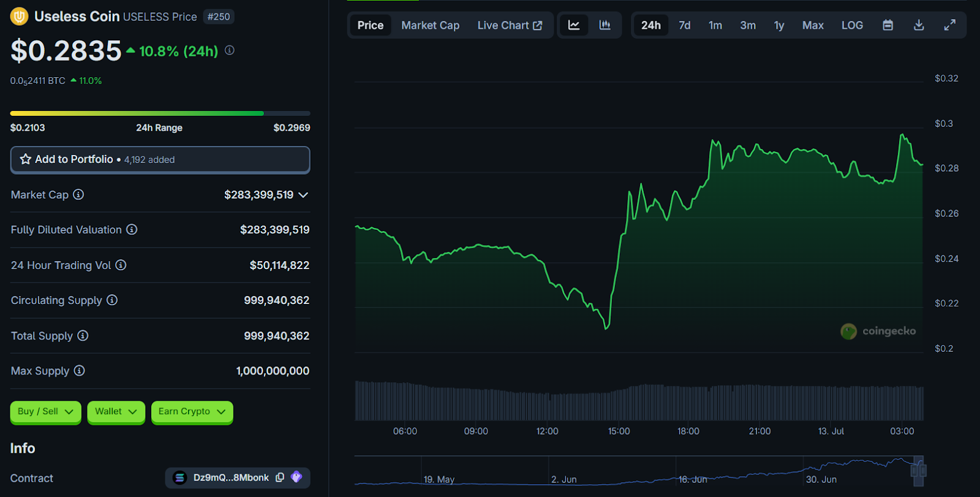
Task: Select the 1m time range
Action: click(715, 25)
